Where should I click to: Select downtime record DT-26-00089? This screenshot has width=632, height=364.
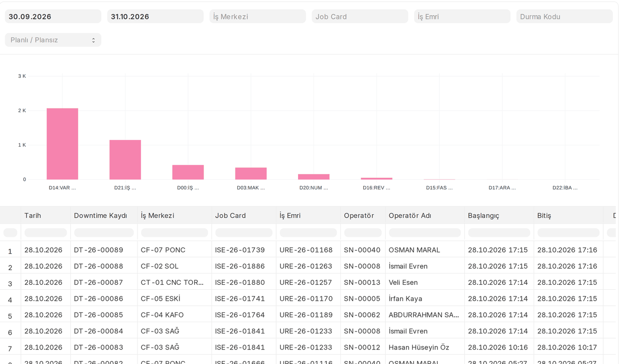pyautogui.click(x=99, y=250)
